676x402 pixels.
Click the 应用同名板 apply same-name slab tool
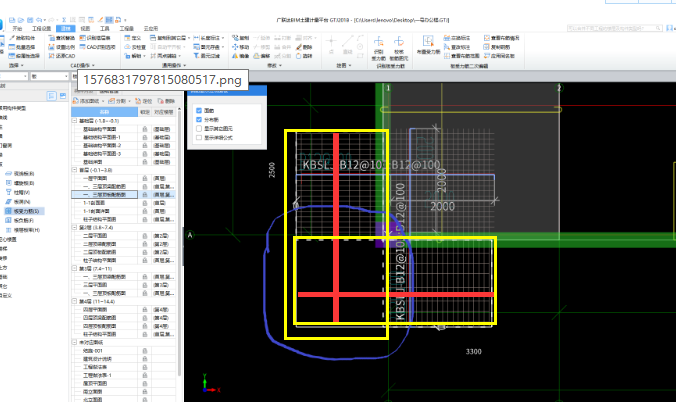(499, 56)
